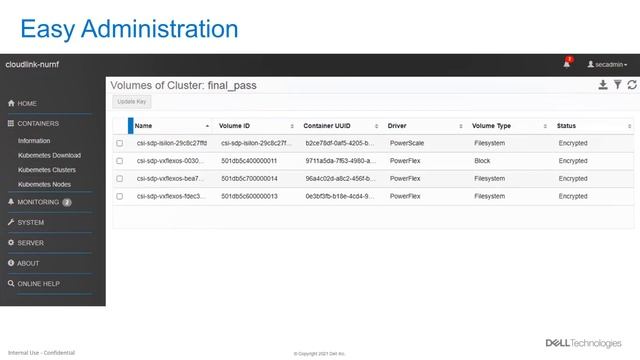The image size is (640, 360).
Task: Click Encrypted status in PowerScale row
Action: [573, 143]
